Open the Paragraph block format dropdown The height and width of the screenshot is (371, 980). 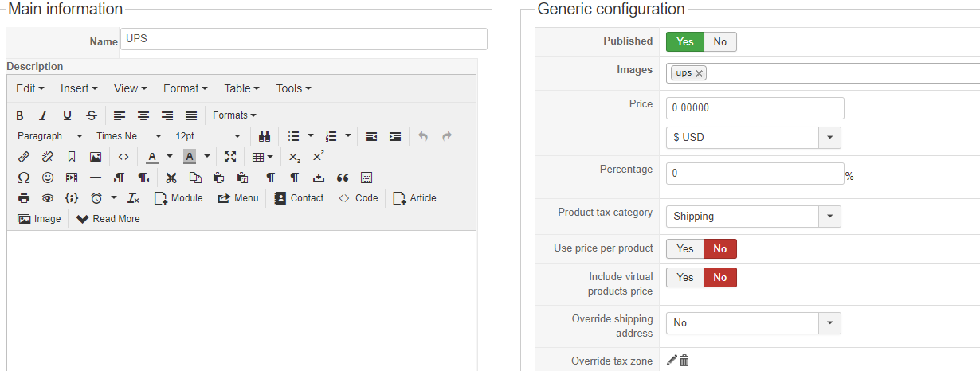point(50,136)
